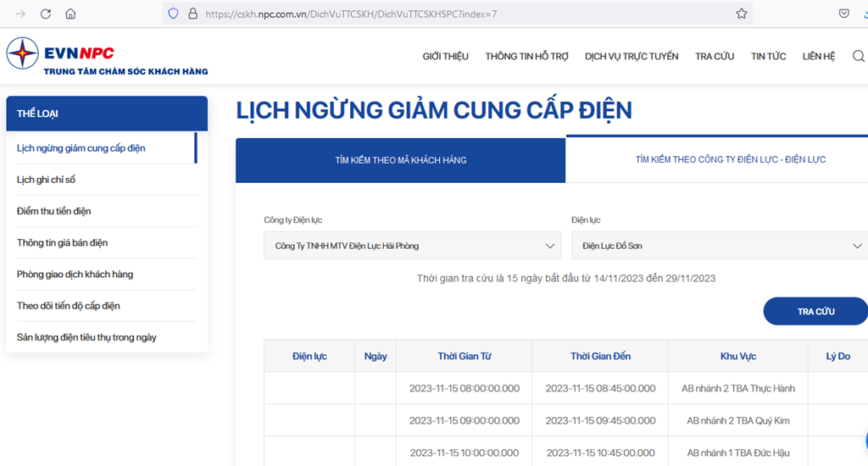The image size is (868, 466).
Task: Click the Thời Gian Đến column header
Action: (x=601, y=356)
